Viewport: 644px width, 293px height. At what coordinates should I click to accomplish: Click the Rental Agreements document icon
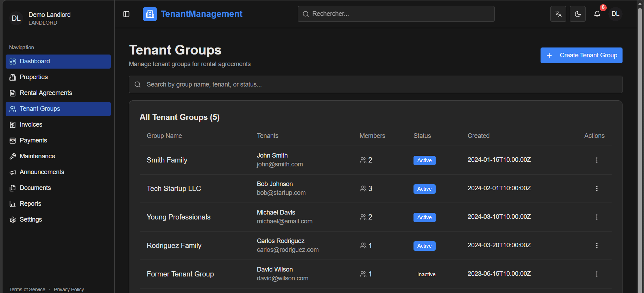pos(13,93)
